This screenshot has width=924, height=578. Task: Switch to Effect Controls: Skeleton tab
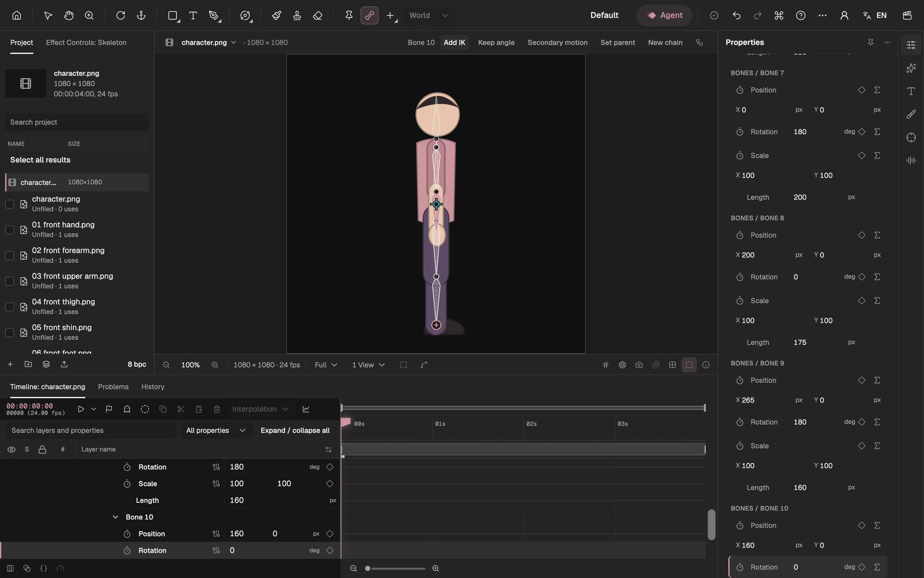pos(86,42)
